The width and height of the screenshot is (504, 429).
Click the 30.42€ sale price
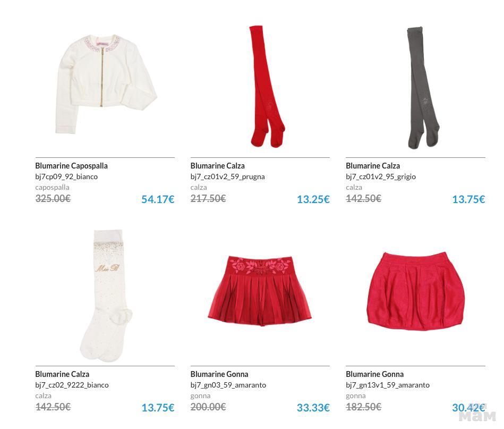point(468,408)
